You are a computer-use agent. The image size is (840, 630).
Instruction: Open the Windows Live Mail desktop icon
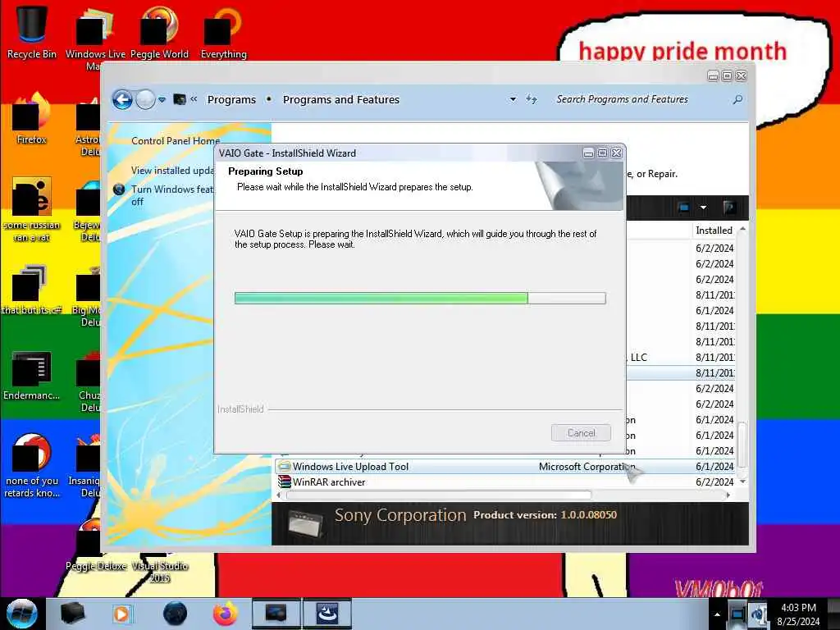94,38
